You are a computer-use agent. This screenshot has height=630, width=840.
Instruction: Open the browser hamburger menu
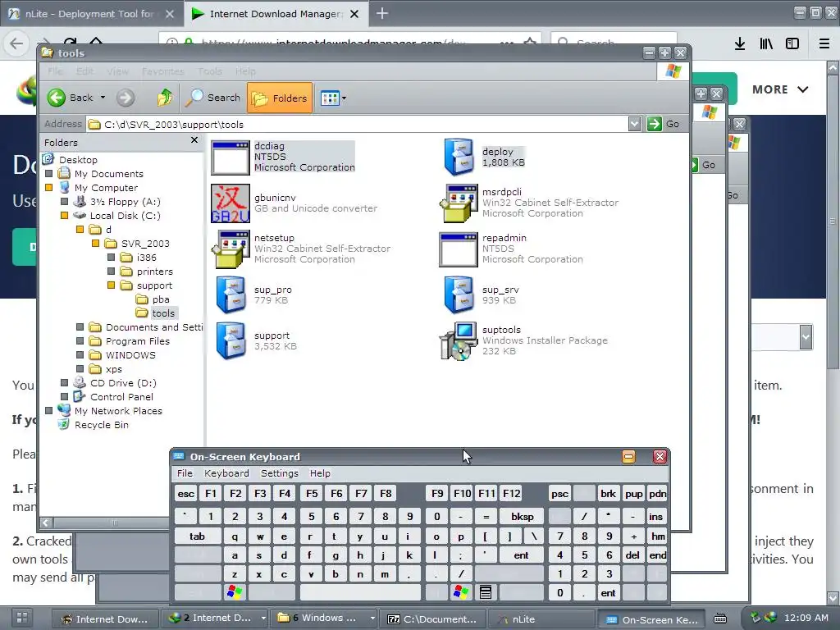tap(824, 43)
